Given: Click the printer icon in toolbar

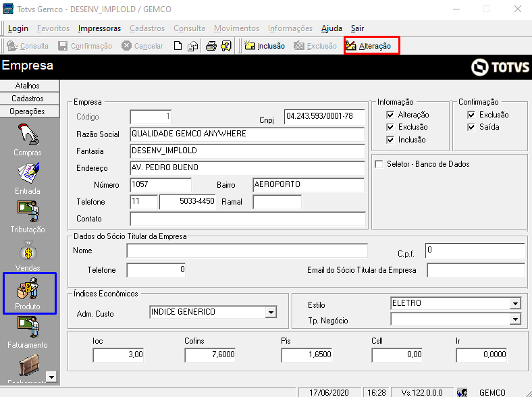Looking at the screenshot, I should tap(211, 46).
